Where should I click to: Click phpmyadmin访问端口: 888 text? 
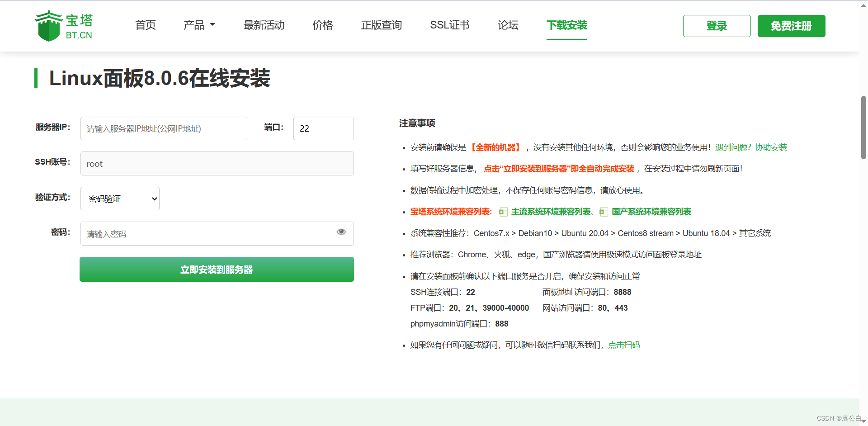[459, 324]
